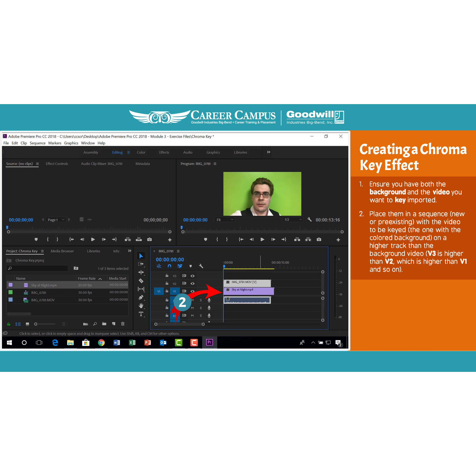Expand the workspace overflow chevron
This screenshot has height=476, width=476.
(268, 152)
